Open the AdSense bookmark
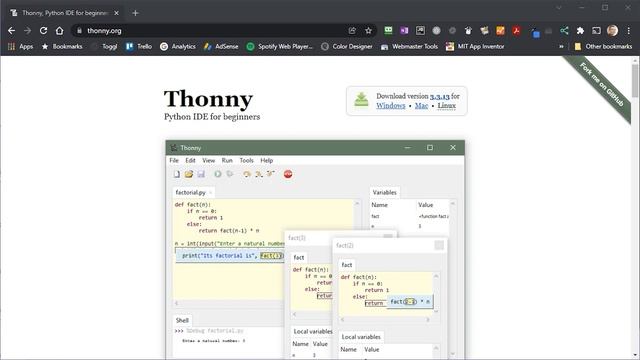This screenshot has height=360, width=640. click(x=221, y=47)
